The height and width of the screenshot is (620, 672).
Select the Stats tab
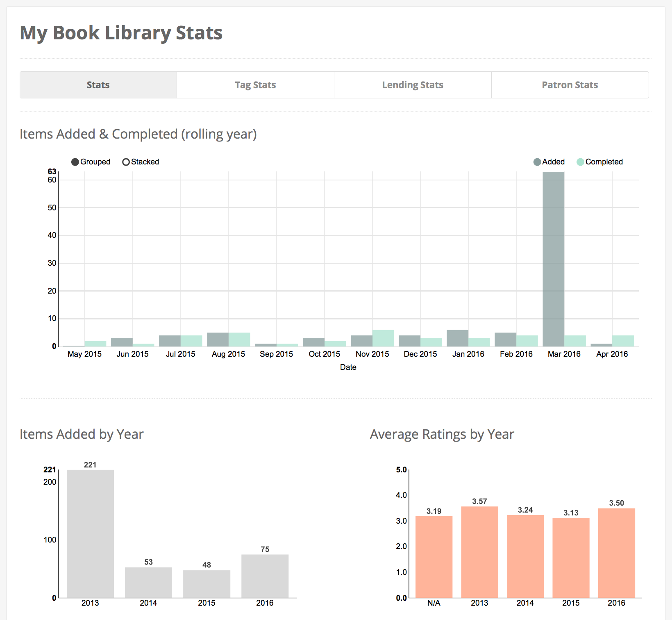point(98,85)
